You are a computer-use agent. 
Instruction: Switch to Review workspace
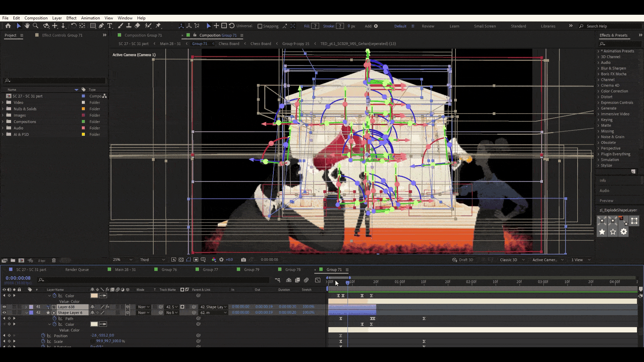tap(428, 26)
